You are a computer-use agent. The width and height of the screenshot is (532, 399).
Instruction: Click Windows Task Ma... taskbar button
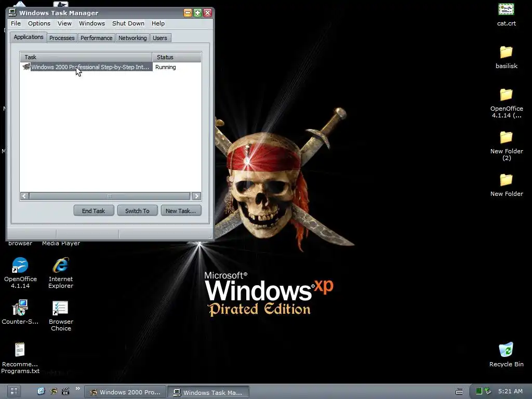[x=209, y=392]
